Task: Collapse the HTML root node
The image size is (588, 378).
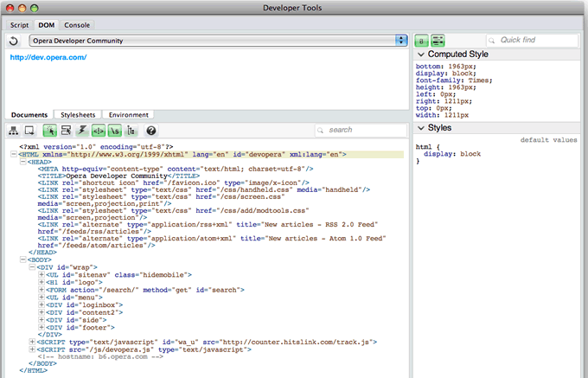Action: coord(14,154)
